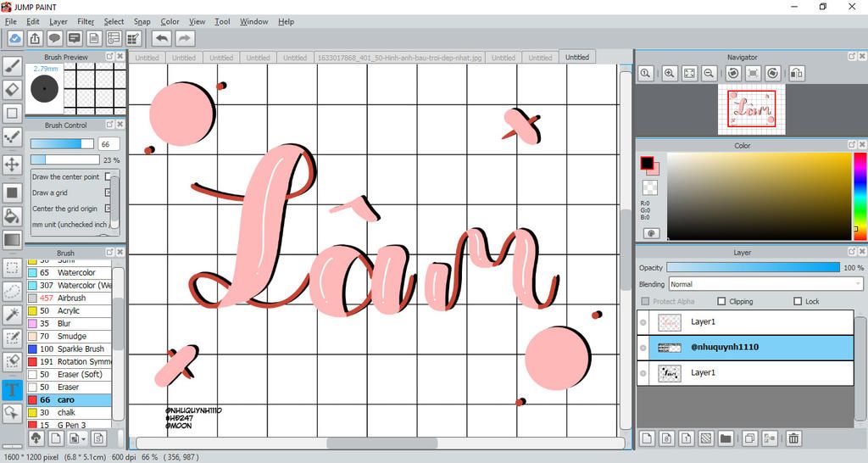
Task: Select the Airbrush brush
Action: pos(70,298)
